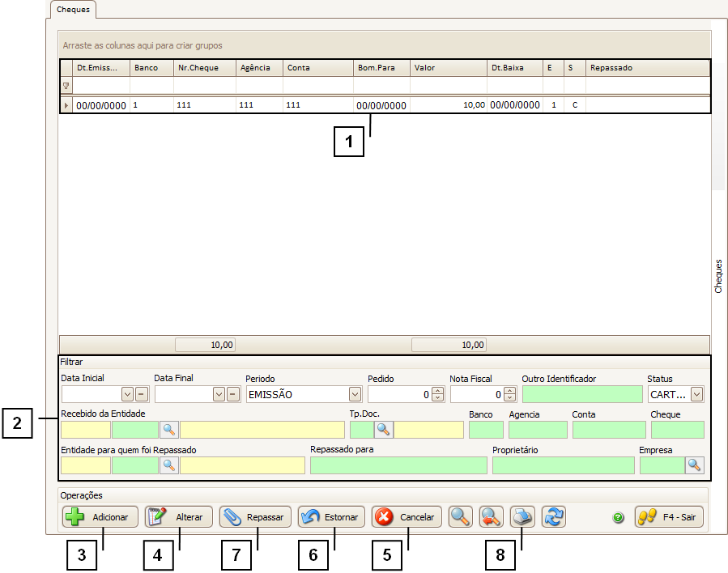Image resolution: width=728 pixels, height=573 pixels.
Task: Open the Data Inicial date picker dropdown
Action: point(126,394)
